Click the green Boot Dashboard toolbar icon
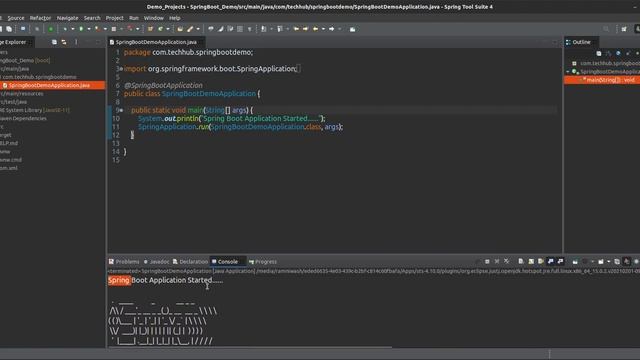This screenshot has height=360, width=640. (51, 29)
